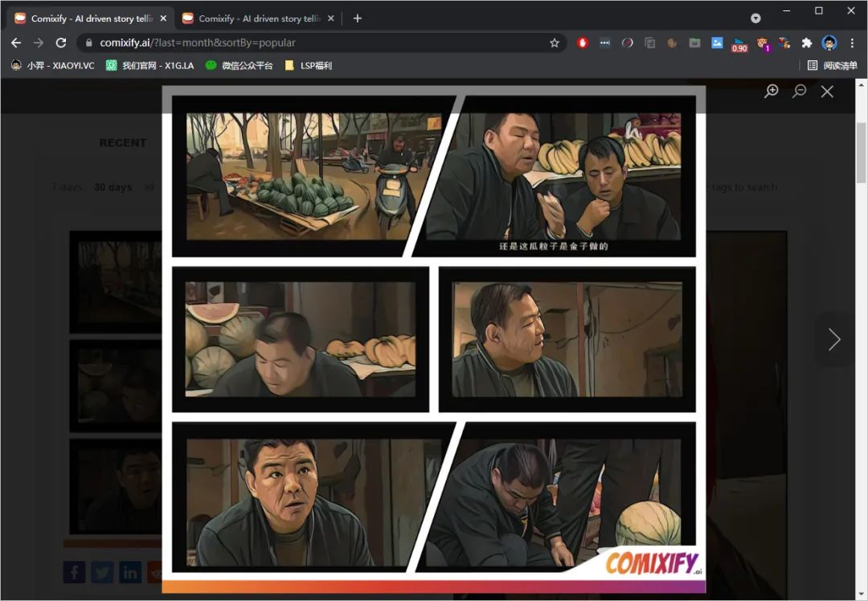Open the green code folder extension
868x601 pixels.
tap(694, 43)
